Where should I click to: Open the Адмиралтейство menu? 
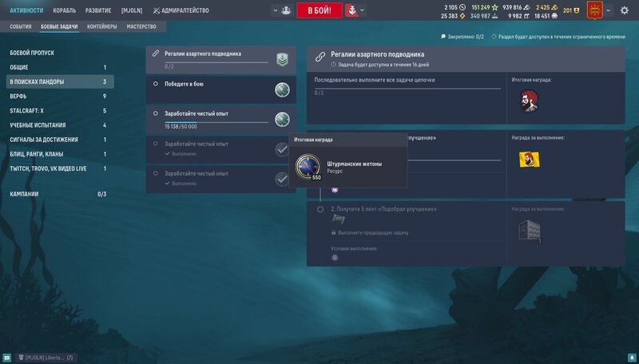tap(176, 10)
